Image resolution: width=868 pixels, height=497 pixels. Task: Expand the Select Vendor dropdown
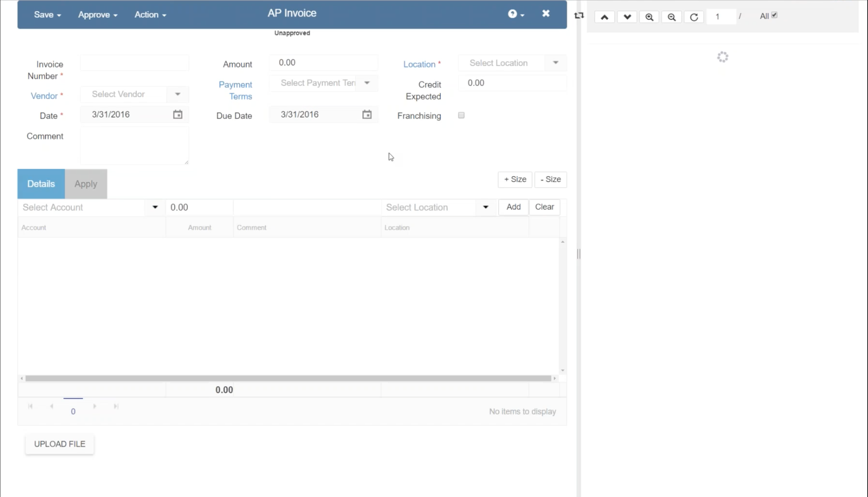click(177, 94)
